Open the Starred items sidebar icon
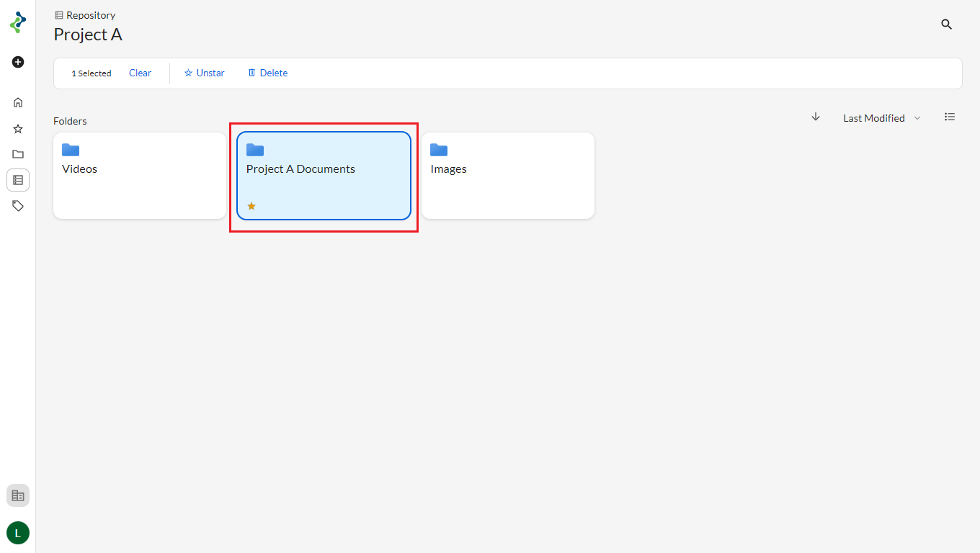This screenshot has height=553, width=980. point(18,129)
